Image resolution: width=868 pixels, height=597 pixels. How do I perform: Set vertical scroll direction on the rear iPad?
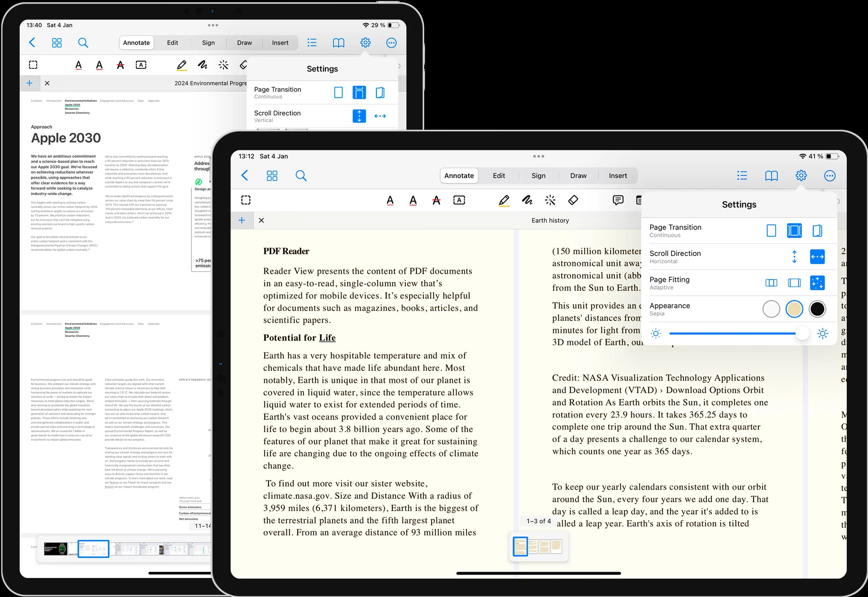click(x=359, y=116)
